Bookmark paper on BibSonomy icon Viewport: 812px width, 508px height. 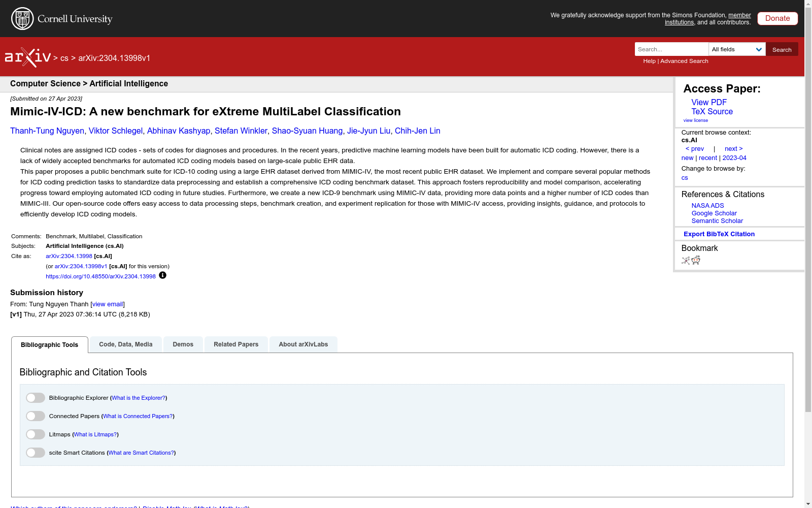[x=686, y=261]
